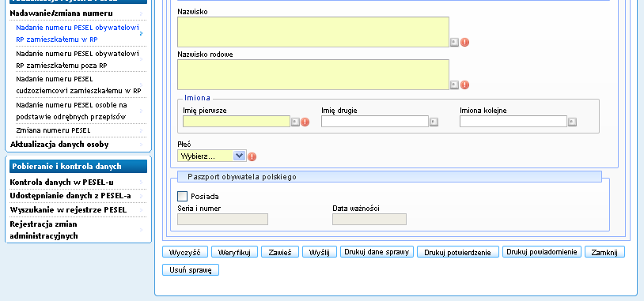Click helper icon beside Imię pierwsze field
This screenshot has width=644, height=301.
coord(295,122)
